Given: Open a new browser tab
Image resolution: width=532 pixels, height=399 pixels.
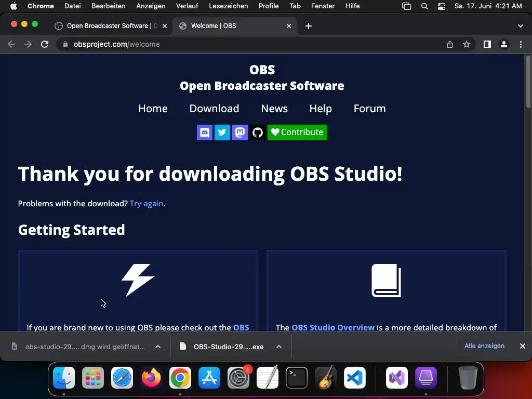Looking at the screenshot, I should point(309,26).
